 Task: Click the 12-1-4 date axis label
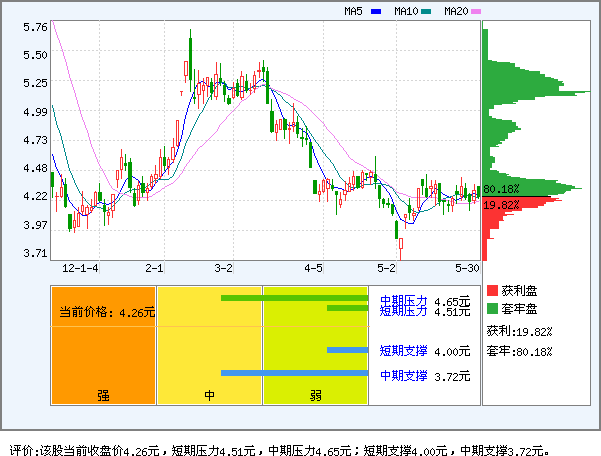coord(80,268)
